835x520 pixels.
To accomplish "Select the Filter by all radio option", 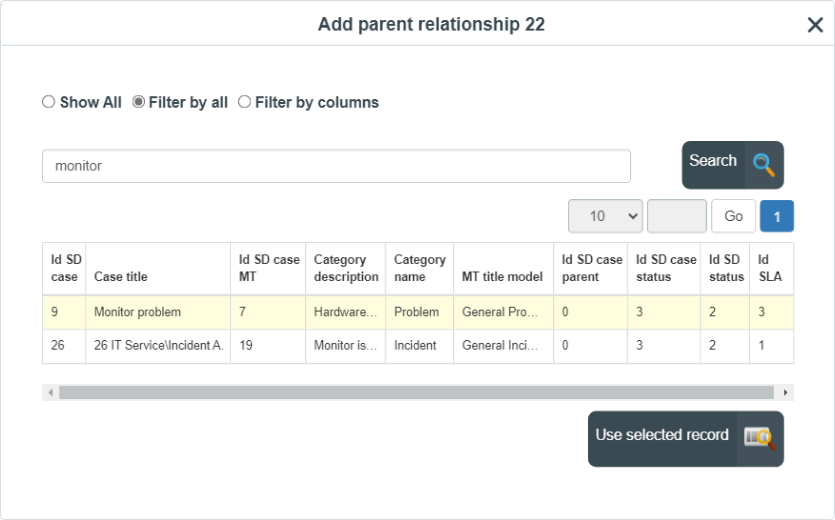I will [138, 102].
